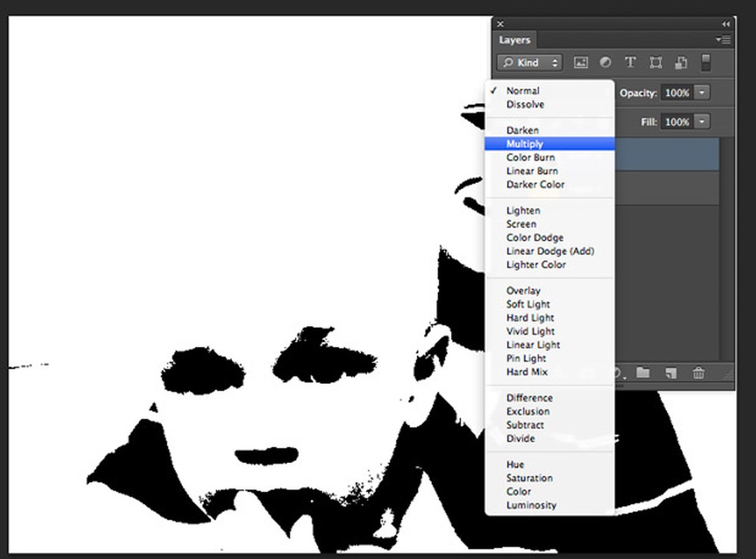This screenshot has height=559, width=756.
Task: Click the type layer filter icon
Action: (630, 63)
